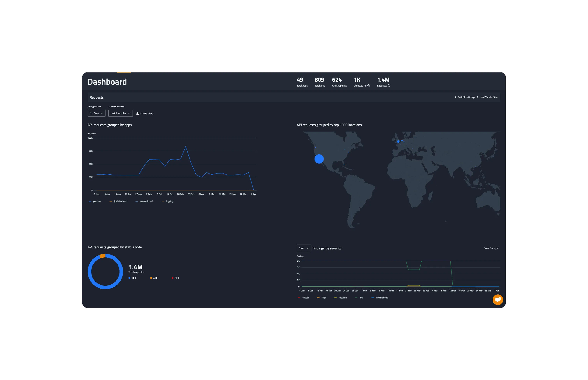Click the Load/Delete Filter icon

click(x=478, y=97)
